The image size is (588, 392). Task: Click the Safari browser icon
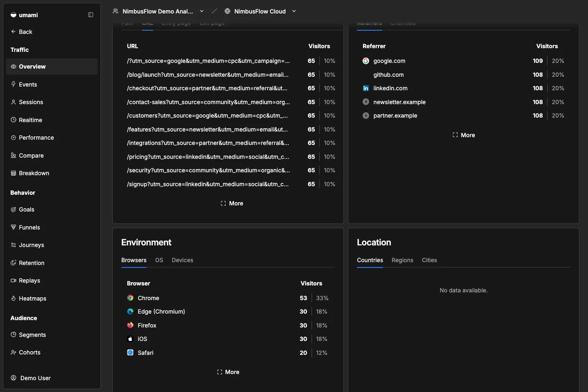130,352
